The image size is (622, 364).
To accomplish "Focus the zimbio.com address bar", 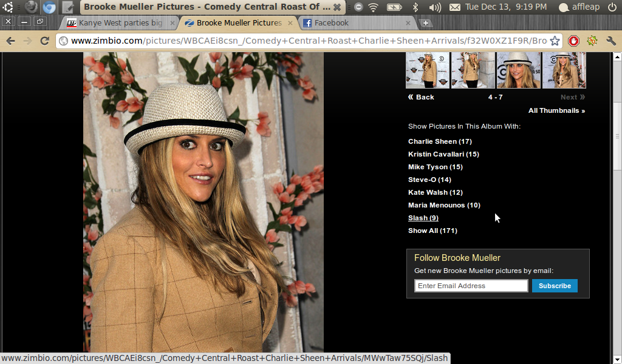I will click(309, 41).
